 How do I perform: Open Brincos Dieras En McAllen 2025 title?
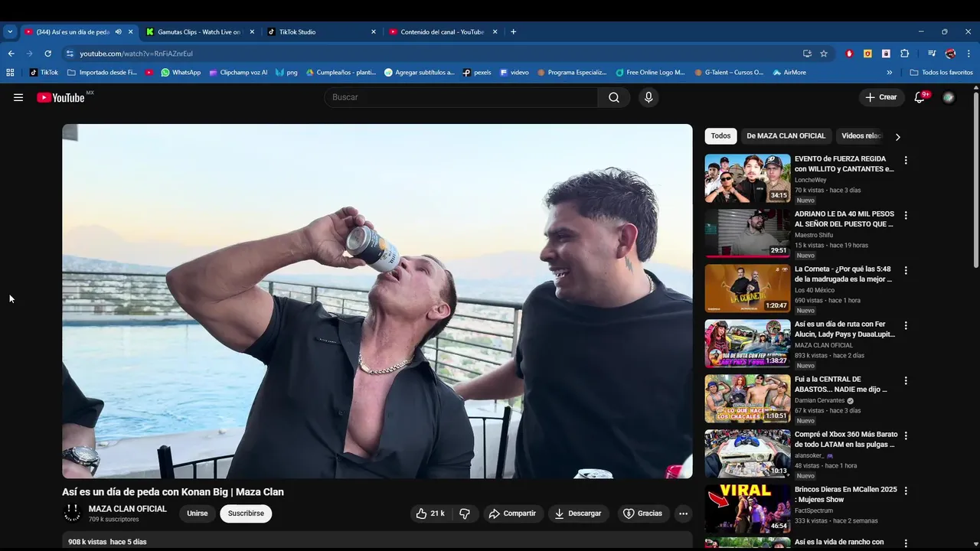click(x=845, y=494)
